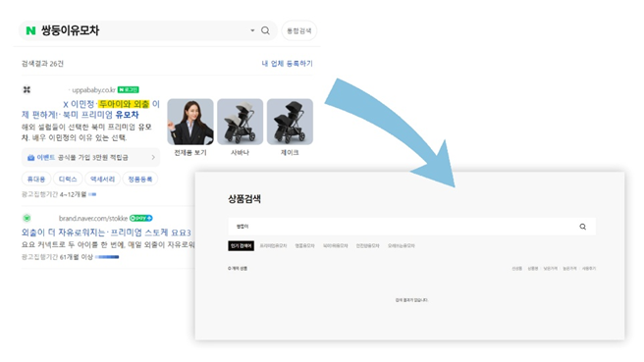The width and height of the screenshot is (644, 362).
Task: Click the green Naver N logo
Action: click(30, 30)
